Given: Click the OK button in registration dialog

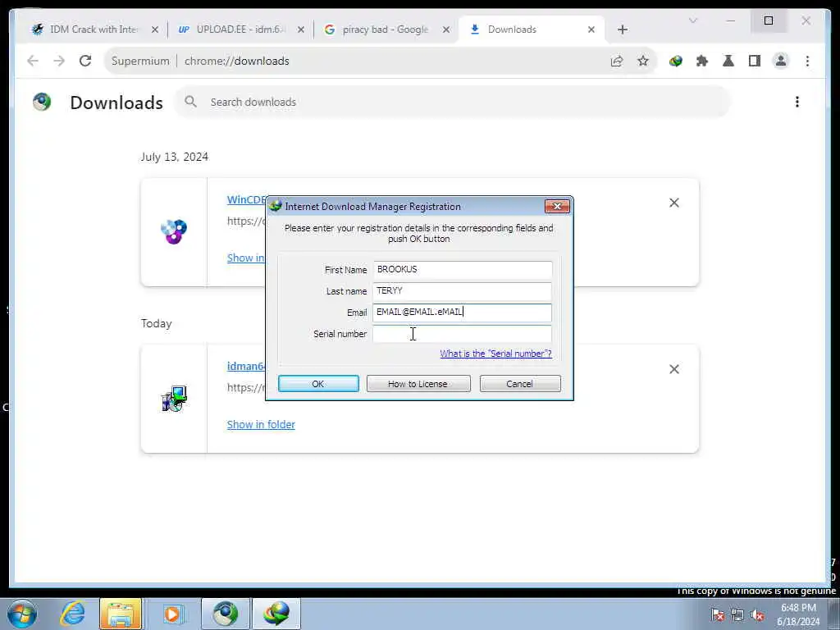Looking at the screenshot, I should coord(318,384).
